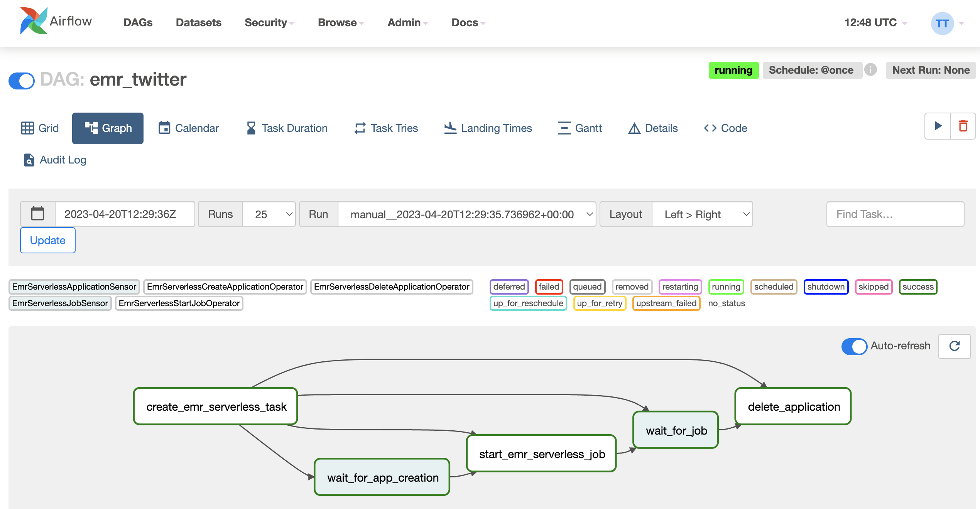Expand the Runs count dropdown
Viewport: 980px width, 509px height.
[x=269, y=214]
